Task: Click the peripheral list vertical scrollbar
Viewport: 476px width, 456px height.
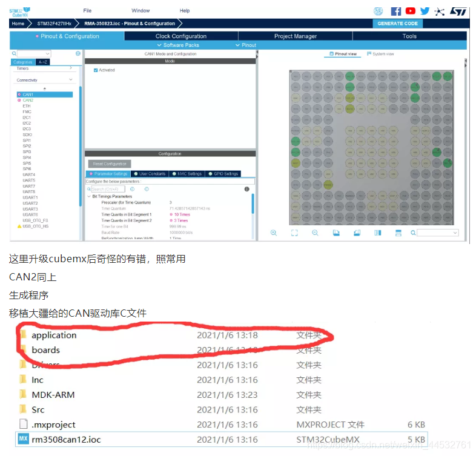Action: pos(81,146)
